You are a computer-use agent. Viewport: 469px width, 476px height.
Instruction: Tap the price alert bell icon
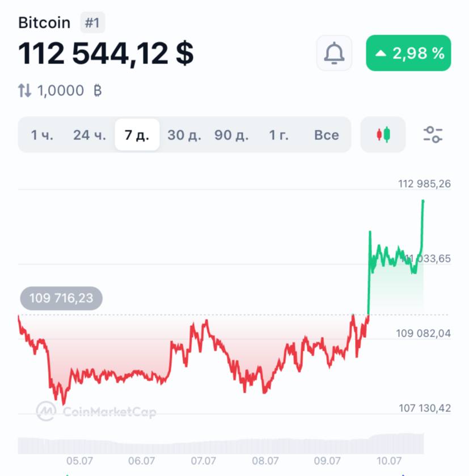tap(334, 53)
